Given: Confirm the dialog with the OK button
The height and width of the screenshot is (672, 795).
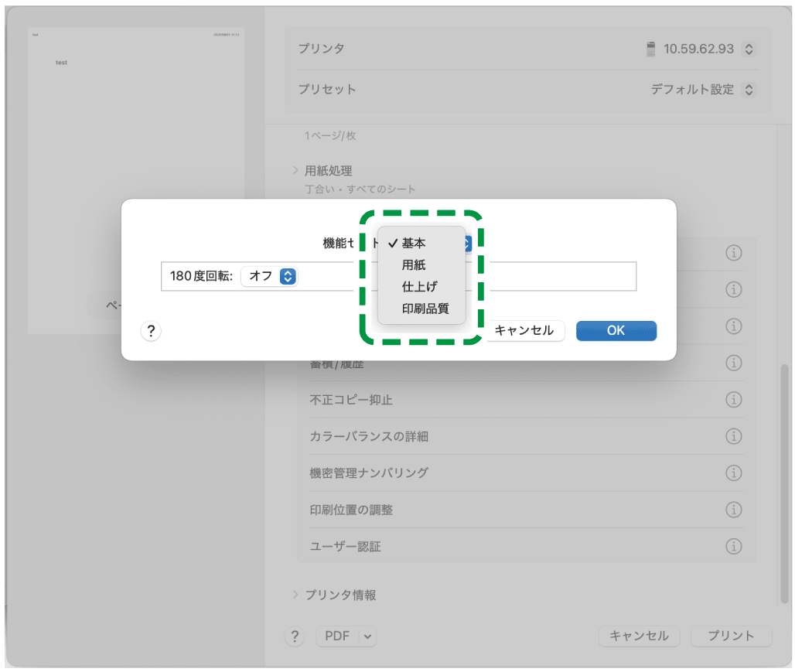Looking at the screenshot, I should [x=616, y=330].
